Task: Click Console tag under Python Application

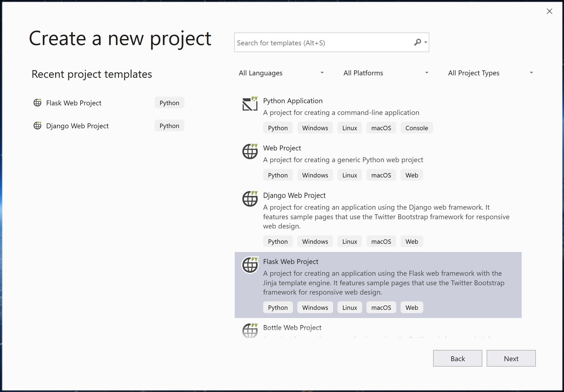Action: coord(416,128)
